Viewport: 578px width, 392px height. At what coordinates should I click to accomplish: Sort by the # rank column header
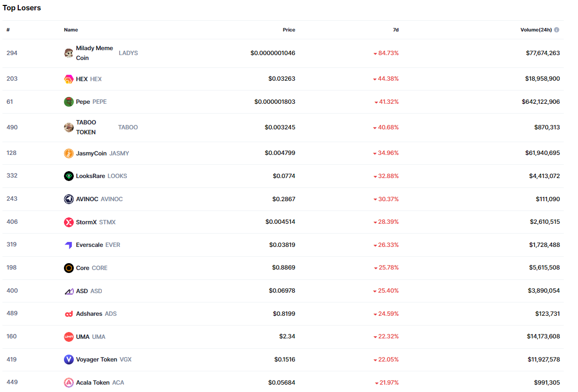[x=8, y=30]
